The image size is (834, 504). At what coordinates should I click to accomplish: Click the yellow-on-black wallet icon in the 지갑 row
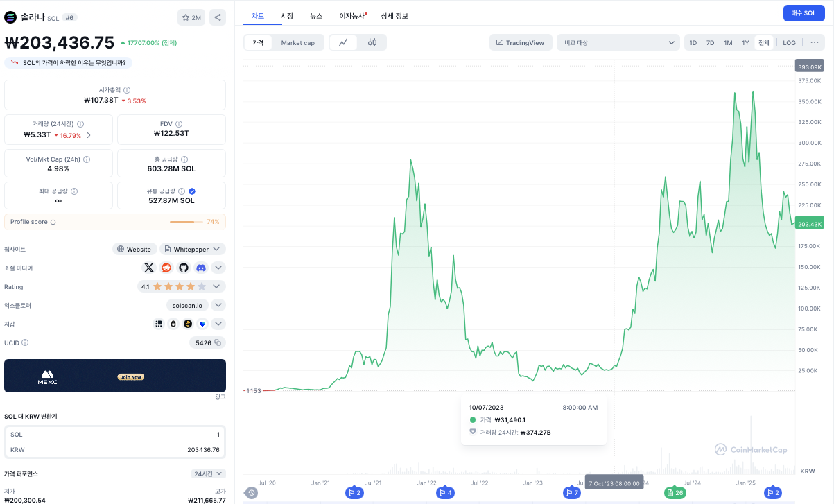pyautogui.click(x=188, y=324)
